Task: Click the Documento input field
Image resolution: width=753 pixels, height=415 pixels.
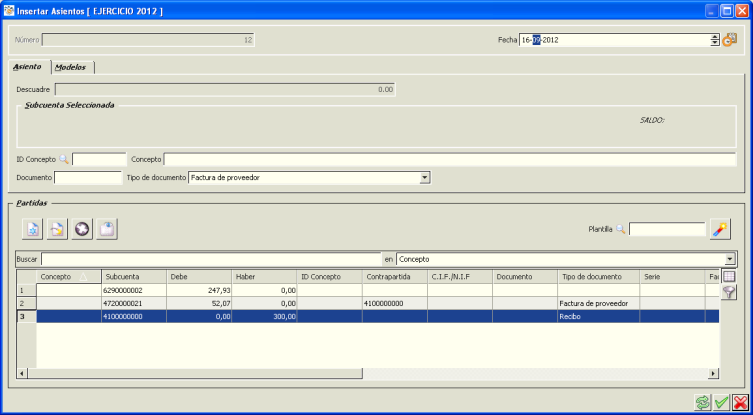Action: [88, 178]
